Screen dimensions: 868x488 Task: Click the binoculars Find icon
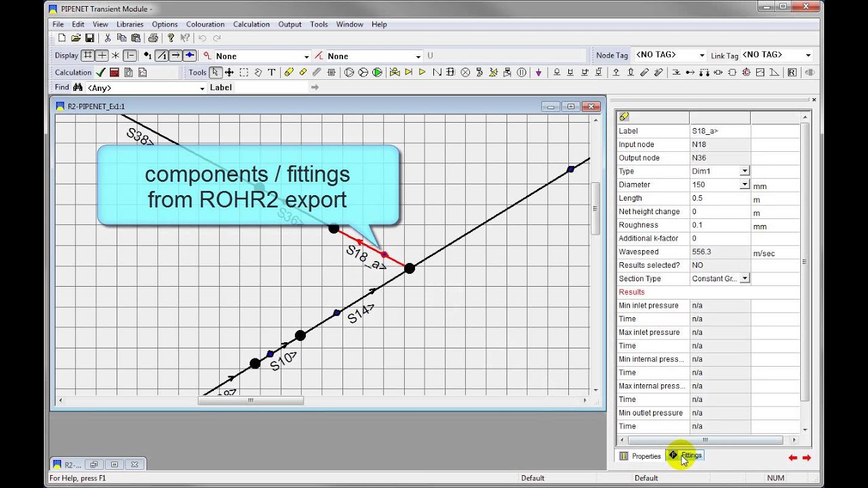77,87
